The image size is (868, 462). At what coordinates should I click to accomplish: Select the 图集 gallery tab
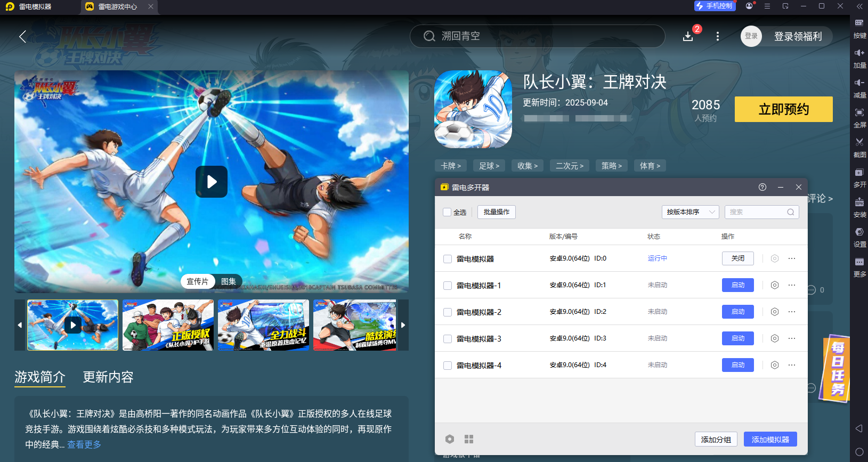point(229,281)
